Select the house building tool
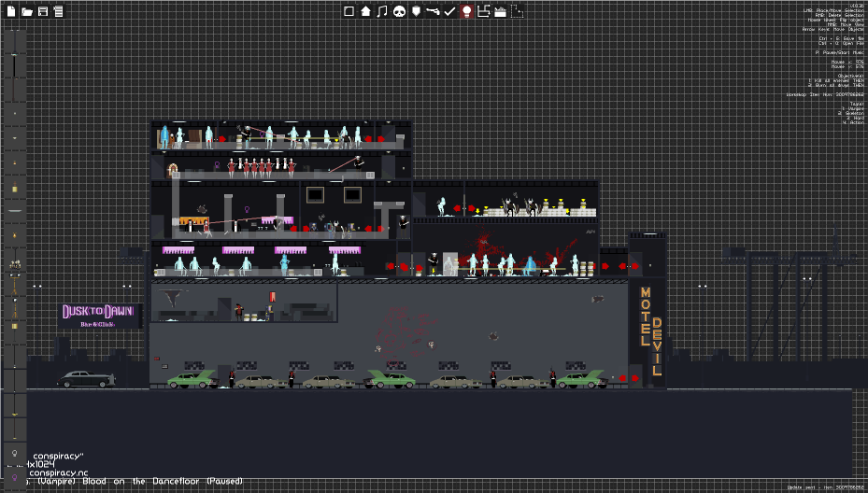The height and width of the screenshot is (493, 868). tap(365, 11)
